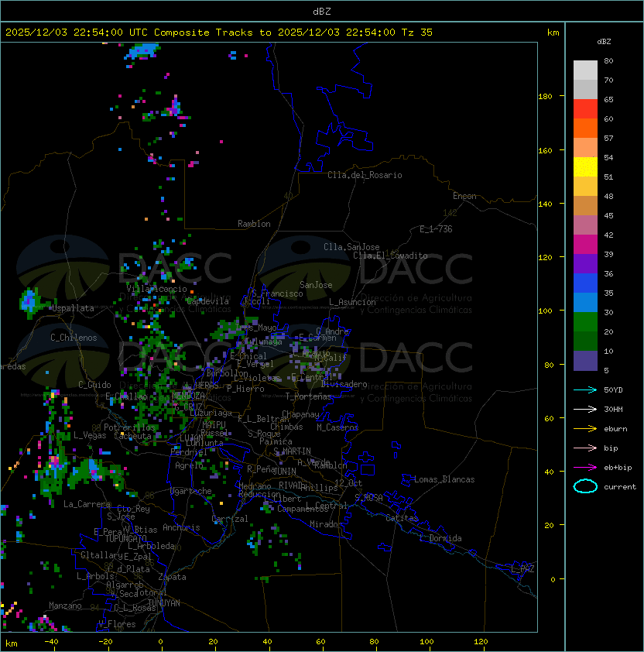Click the red 65 dBZ color swatch

(585, 109)
